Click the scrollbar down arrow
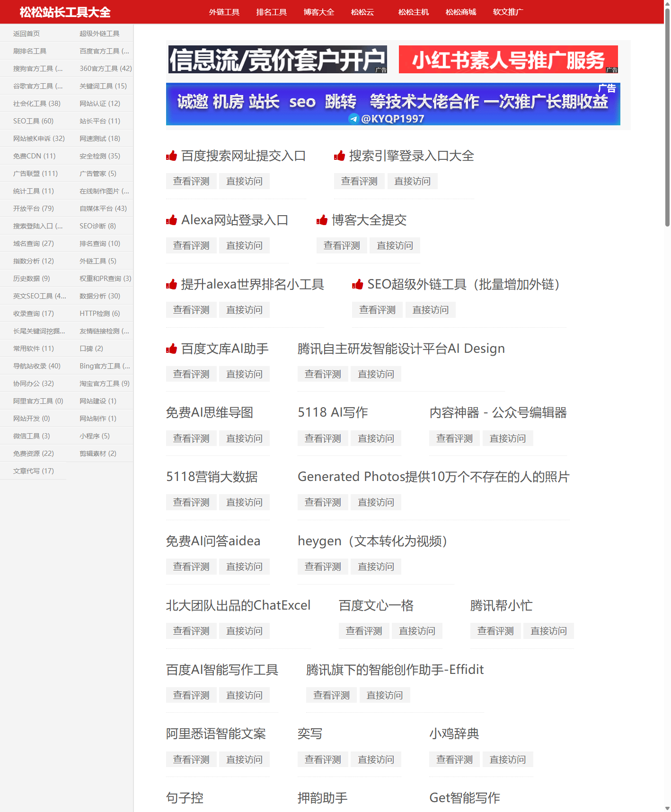This screenshot has width=671, height=812. 667,808
